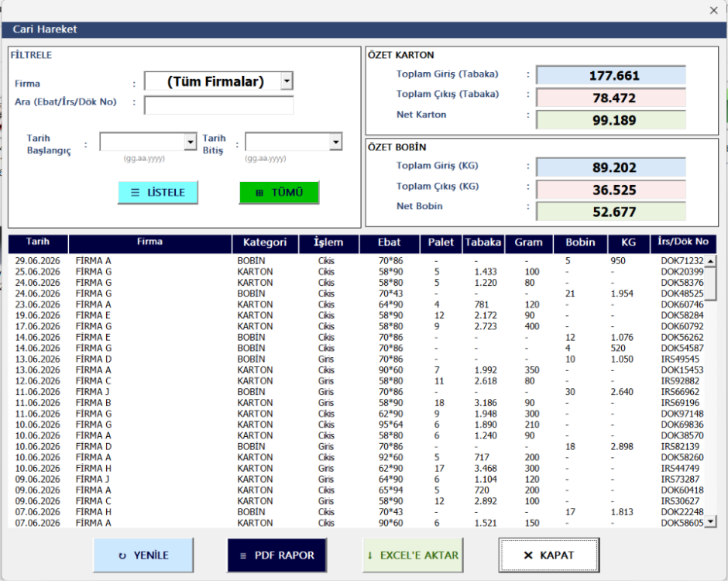This screenshot has height=581, width=728.
Task: Select the 29.06.2026 FİRMA A row
Action: [356, 260]
